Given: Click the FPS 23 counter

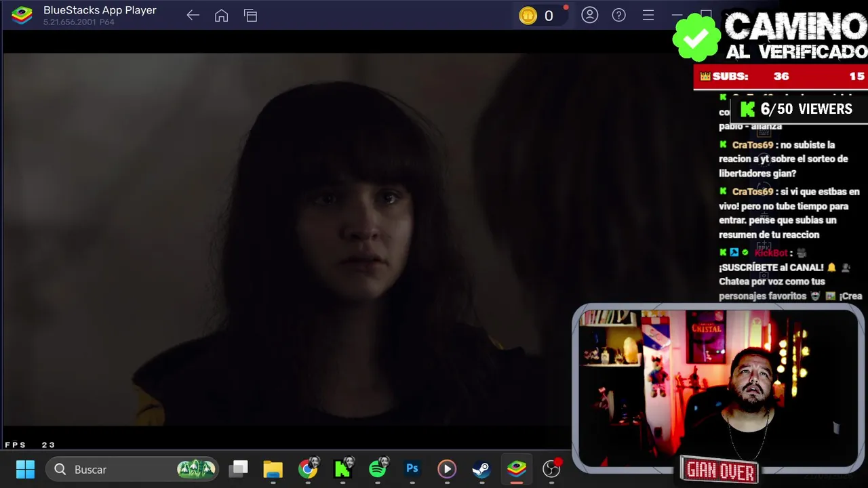Looking at the screenshot, I should pos(30,445).
